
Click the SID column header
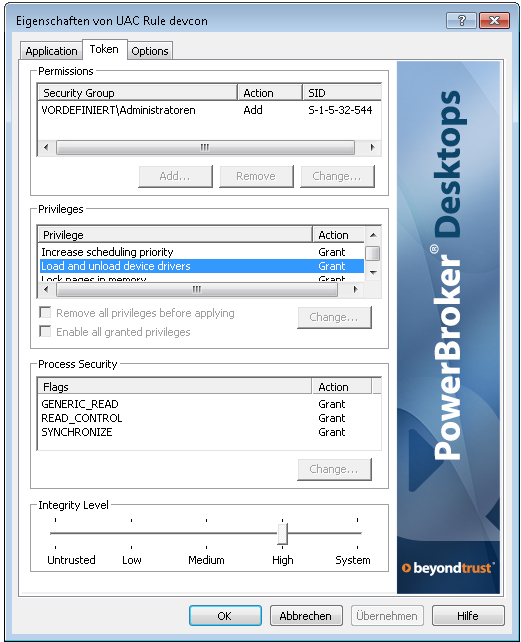pyautogui.click(x=342, y=93)
